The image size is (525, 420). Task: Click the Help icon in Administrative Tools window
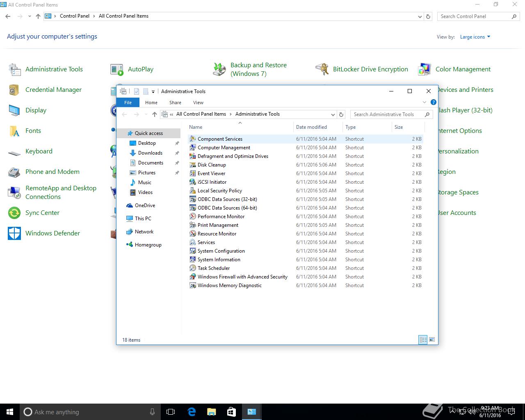pyautogui.click(x=434, y=102)
